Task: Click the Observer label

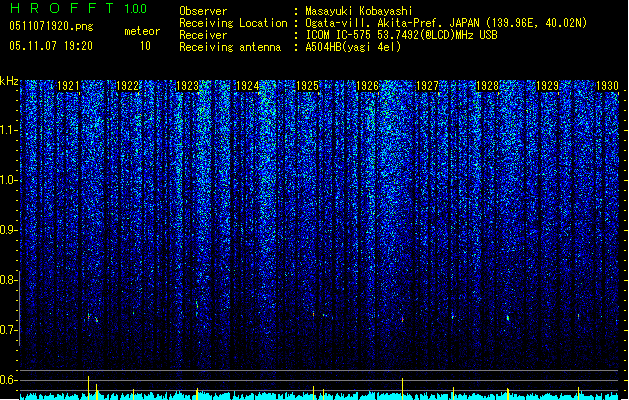Action: (203, 11)
